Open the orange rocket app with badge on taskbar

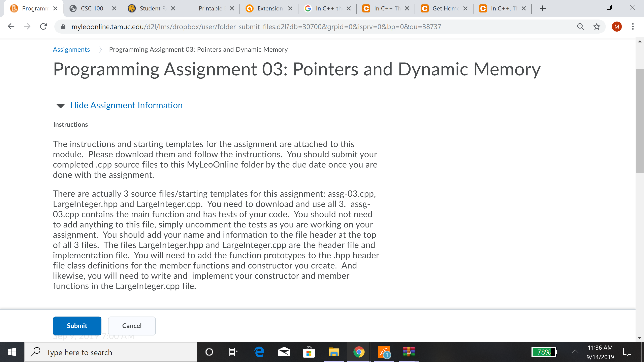pos(384,352)
